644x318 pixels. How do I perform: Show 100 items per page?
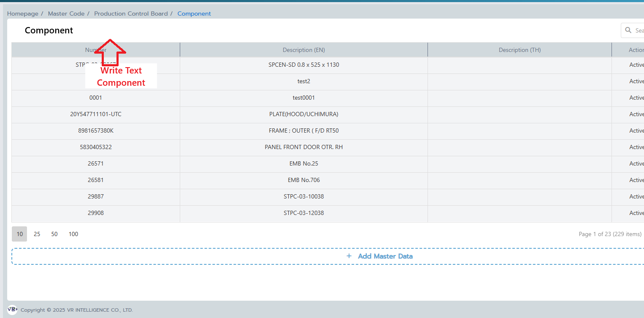coord(73,234)
